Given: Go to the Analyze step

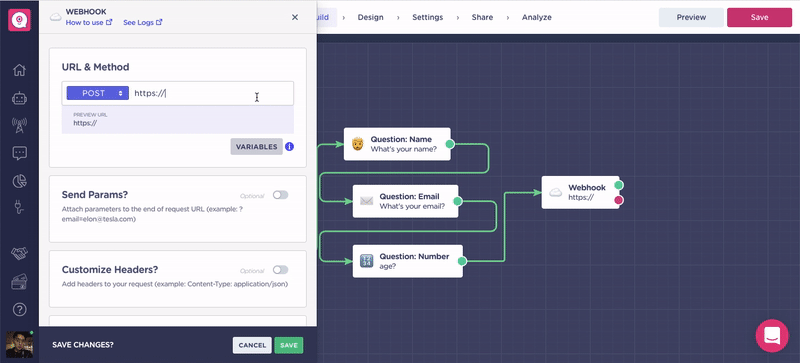Looking at the screenshot, I should [537, 17].
